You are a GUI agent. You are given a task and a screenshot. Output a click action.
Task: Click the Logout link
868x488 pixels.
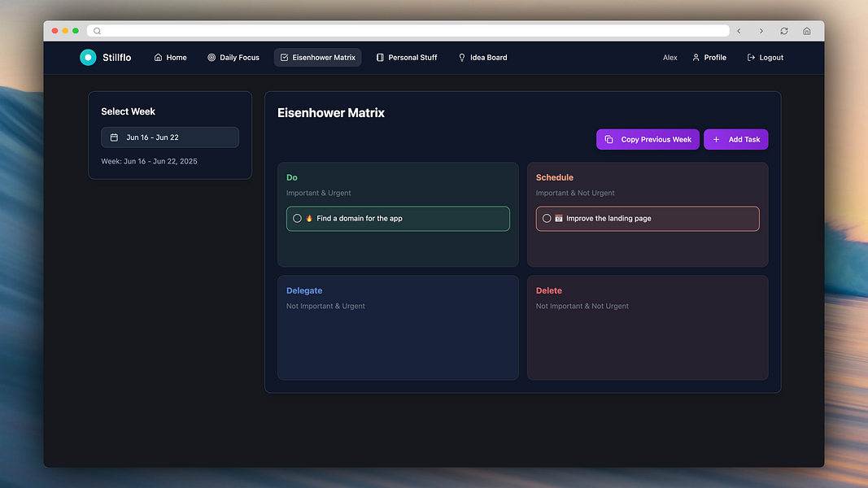[765, 58]
